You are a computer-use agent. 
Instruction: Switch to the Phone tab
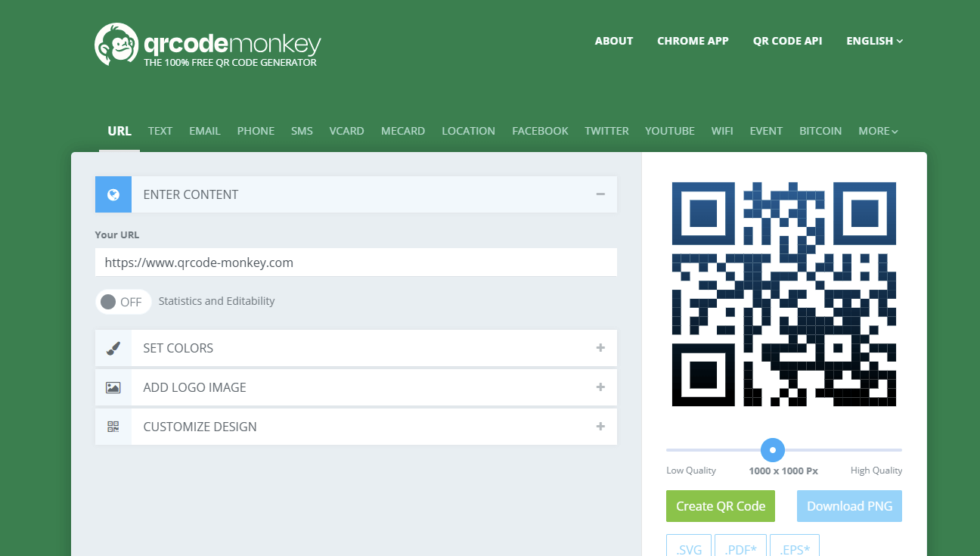256,131
